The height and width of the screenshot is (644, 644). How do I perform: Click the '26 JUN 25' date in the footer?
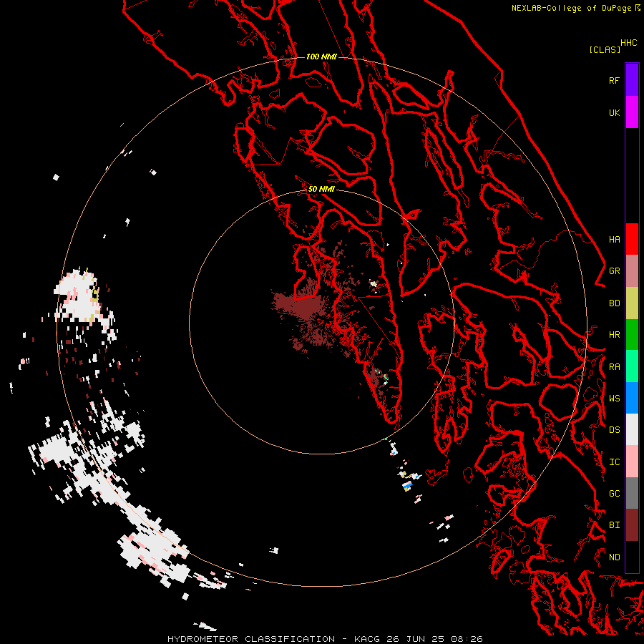pyautogui.click(x=415, y=639)
